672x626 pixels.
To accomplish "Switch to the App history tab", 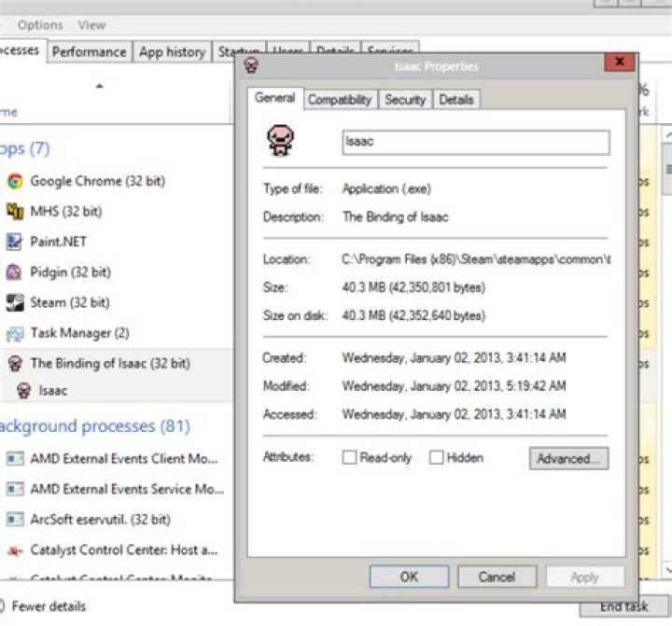I will click(x=173, y=52).
